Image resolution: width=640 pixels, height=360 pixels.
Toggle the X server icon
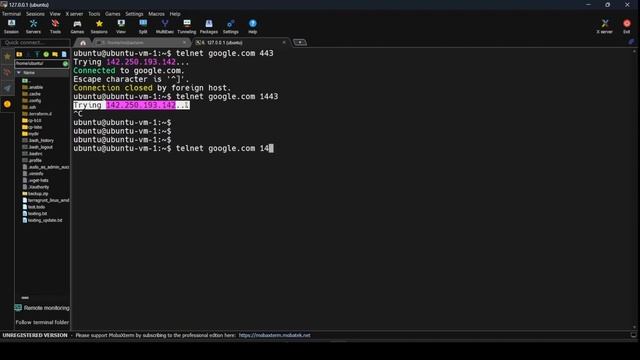(604, 27)
